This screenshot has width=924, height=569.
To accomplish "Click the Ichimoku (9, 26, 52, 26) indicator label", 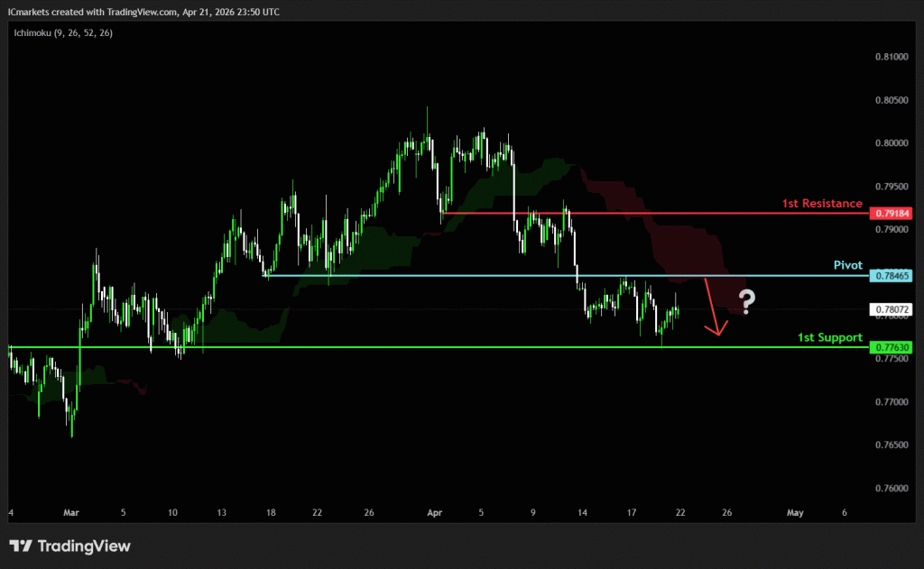I will (62, 32).
